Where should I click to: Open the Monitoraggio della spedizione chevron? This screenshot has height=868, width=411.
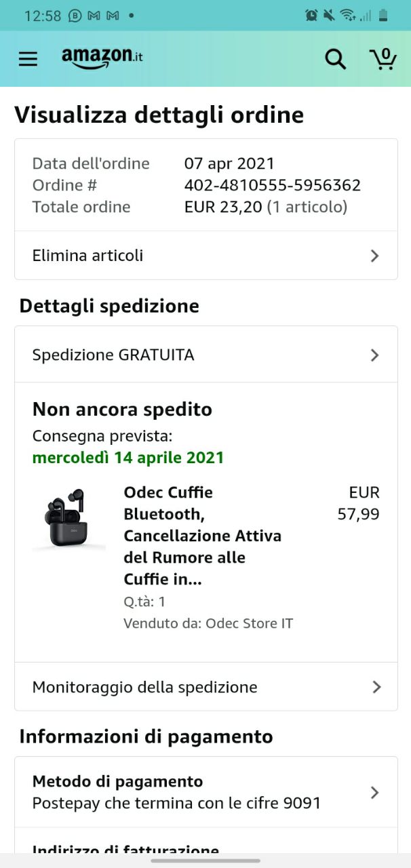click(376, 687)
